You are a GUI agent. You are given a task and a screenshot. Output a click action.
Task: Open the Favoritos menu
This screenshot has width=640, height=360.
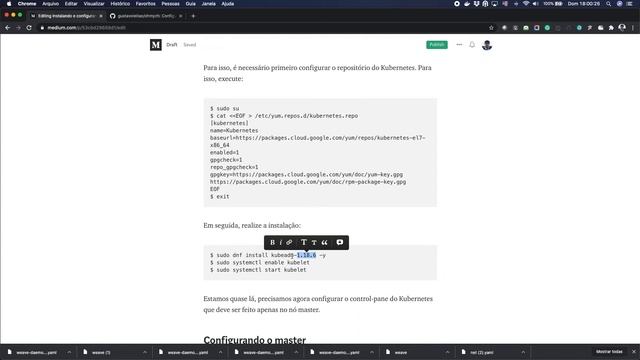click(145, 4)
